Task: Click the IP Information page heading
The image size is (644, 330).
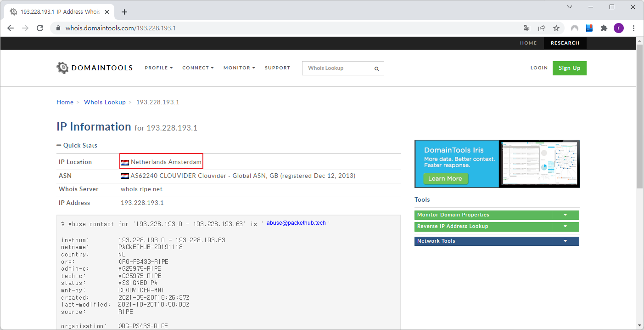Action: coord(94,127)
